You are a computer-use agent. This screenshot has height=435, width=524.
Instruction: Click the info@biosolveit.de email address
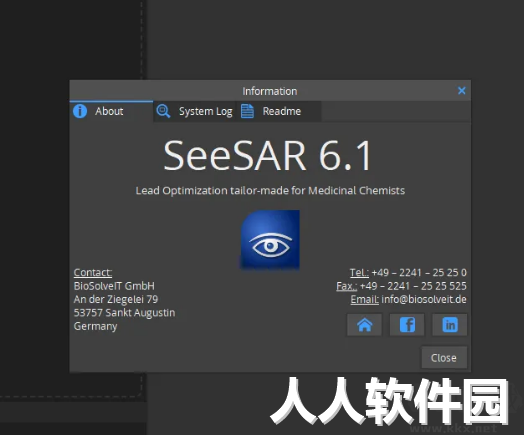(x=424, y=299)
